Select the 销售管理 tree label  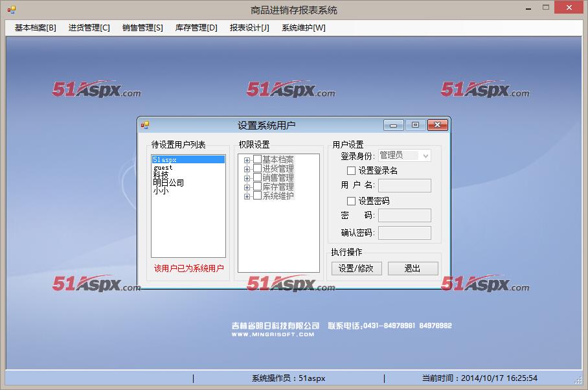pyautogui.click(x=278, y=178)
